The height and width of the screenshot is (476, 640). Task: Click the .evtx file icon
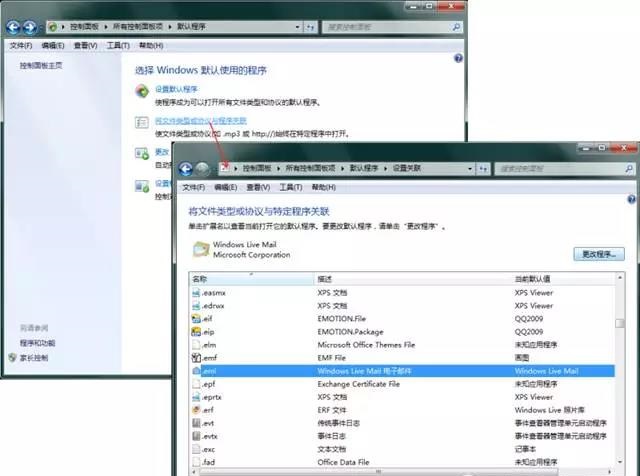click(x=196, y=436)
